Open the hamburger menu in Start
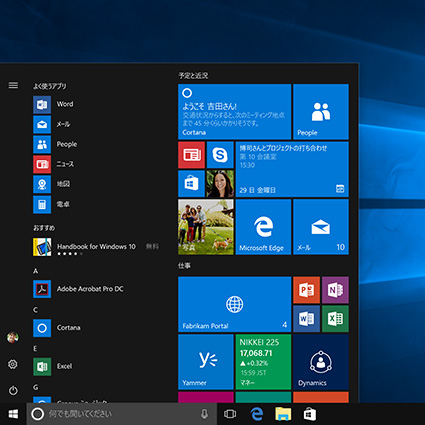This screenshot has height=425, width=425. [x=13, y=85]
